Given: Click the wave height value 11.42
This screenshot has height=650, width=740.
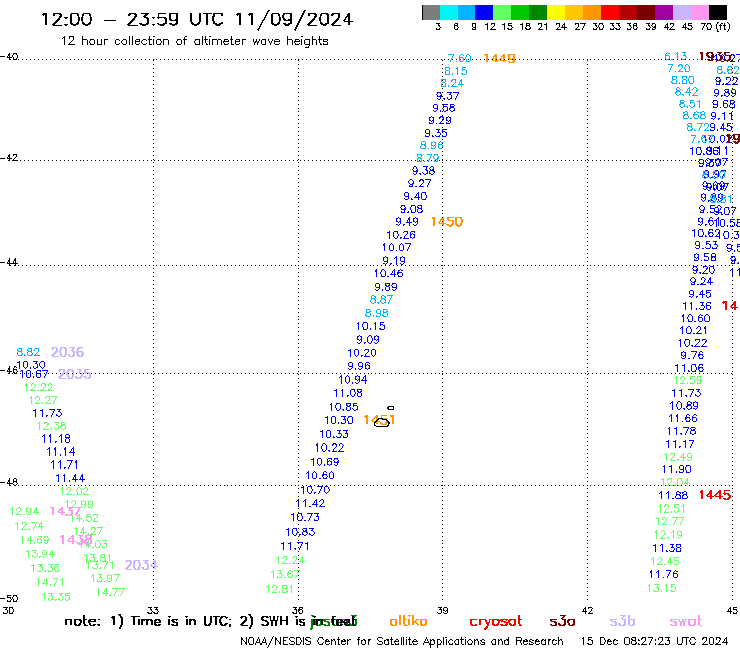Looking at the screenshot, I should (x=310, y=504).
